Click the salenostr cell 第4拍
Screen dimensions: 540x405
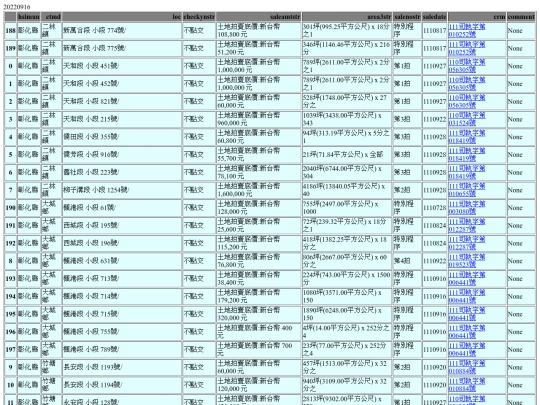407,261
